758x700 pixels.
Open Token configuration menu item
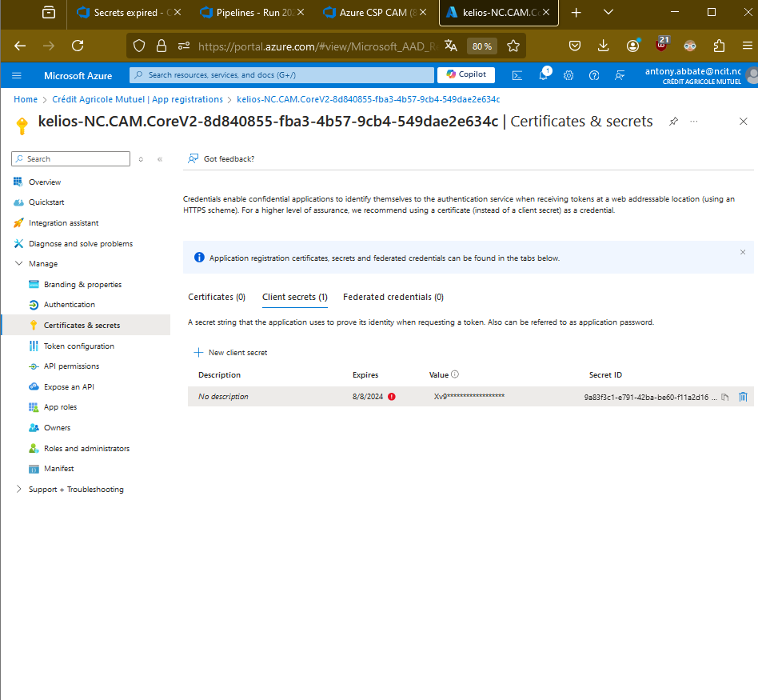click(x=78, y=346)
